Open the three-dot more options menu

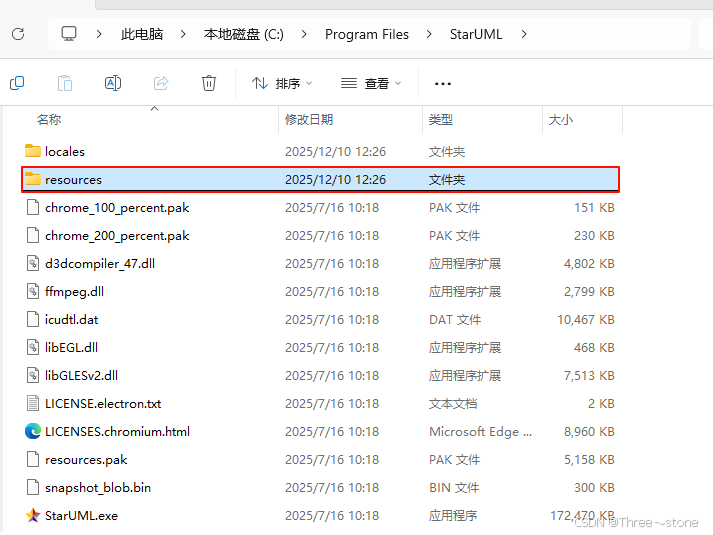click(x=442, y=84)
